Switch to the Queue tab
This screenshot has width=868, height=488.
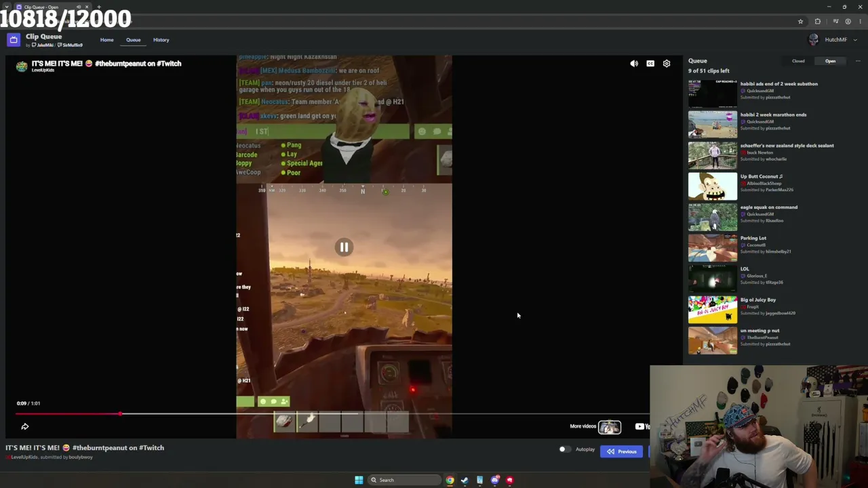[133, 40]
